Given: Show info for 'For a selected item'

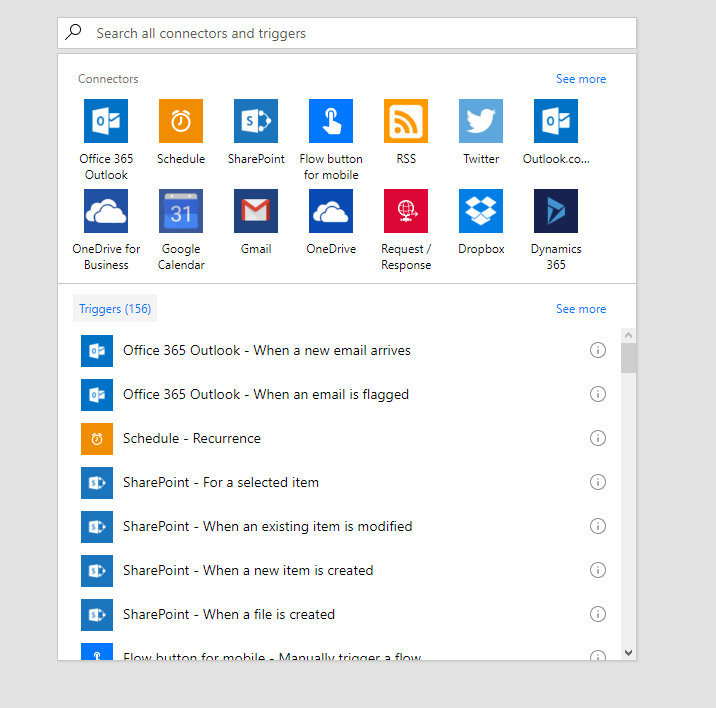Looking at the screenshot, I should tap(598, 482).
